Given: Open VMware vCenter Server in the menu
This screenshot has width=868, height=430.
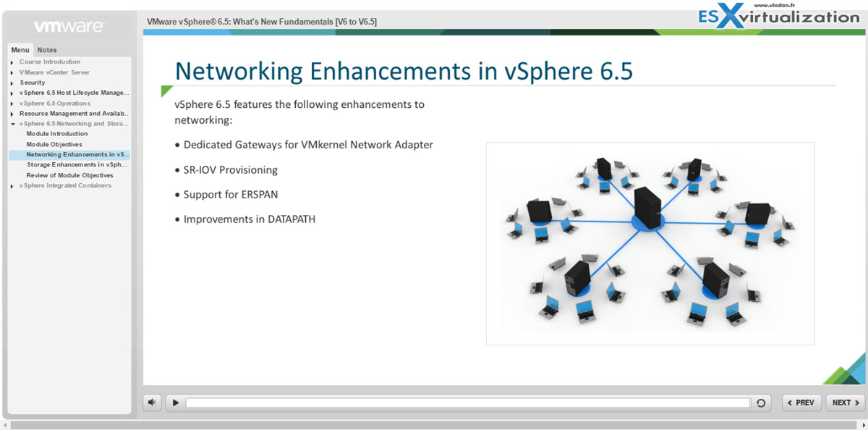Looking at the screenshot, I should (x=55, y=72).
